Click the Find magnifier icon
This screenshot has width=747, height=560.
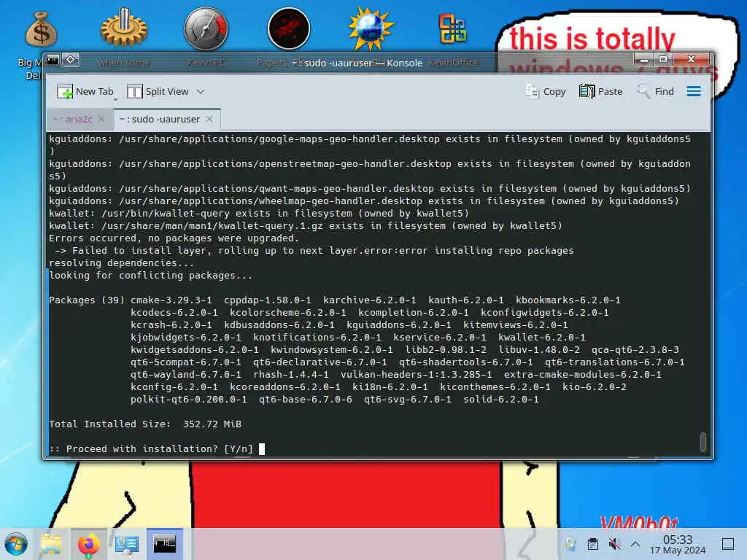coord(643,90)
